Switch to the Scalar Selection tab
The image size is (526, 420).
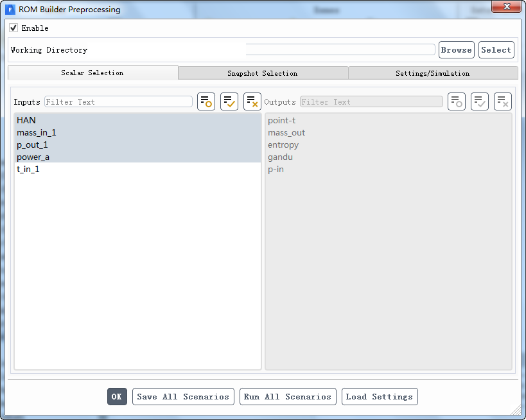click(93, 73)
